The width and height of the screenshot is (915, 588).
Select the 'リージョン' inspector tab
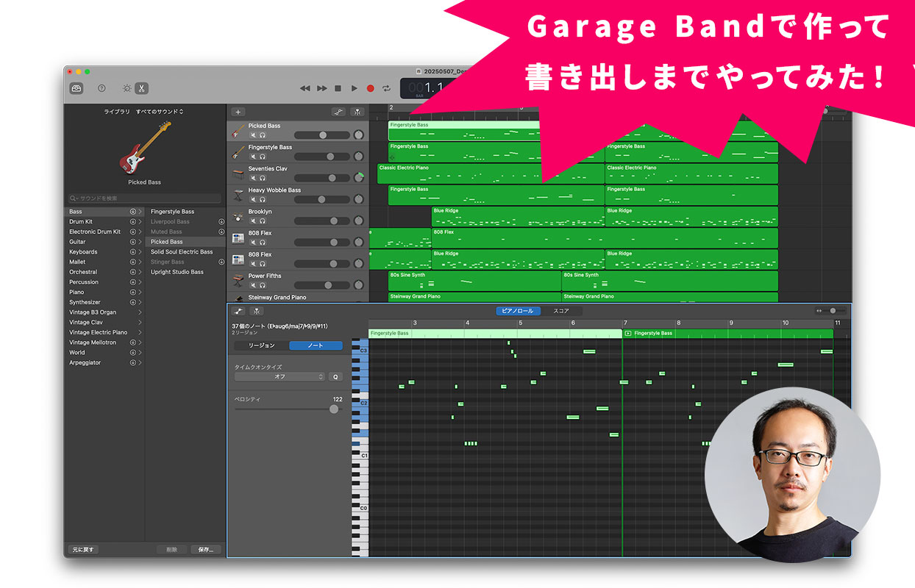pos(262,345)
